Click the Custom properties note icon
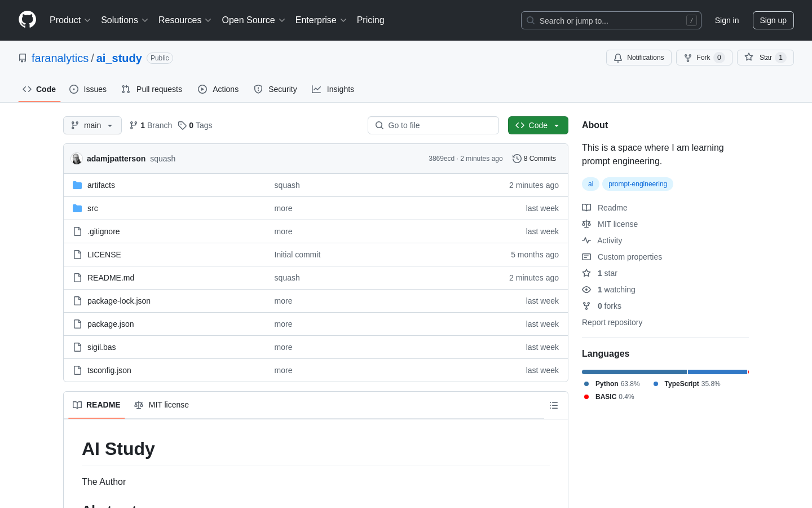 coord(586,257)
